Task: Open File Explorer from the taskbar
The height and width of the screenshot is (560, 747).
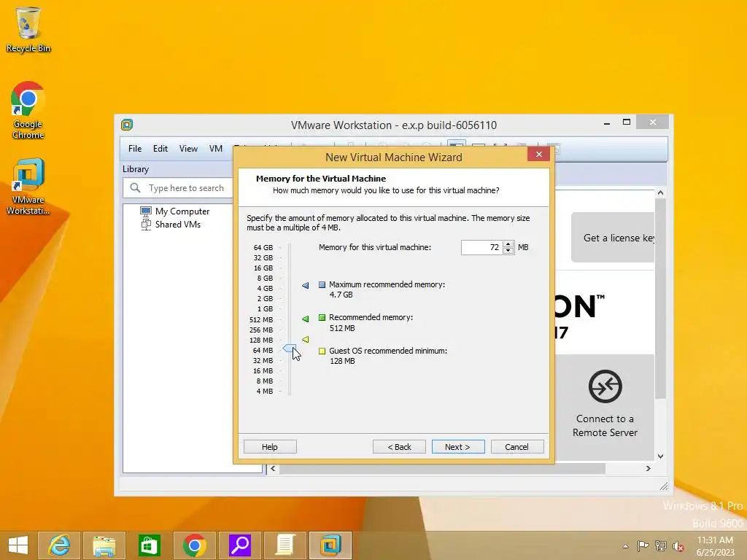Action: (104, 545)
